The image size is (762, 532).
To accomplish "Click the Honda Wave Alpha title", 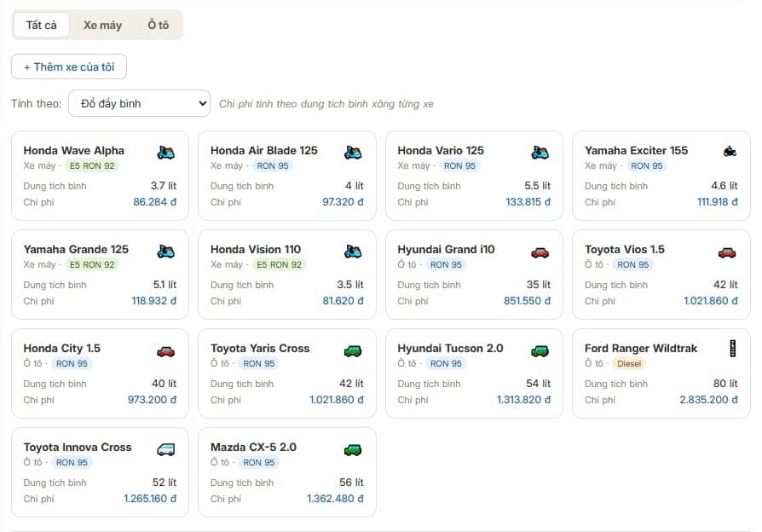I will pyautogui.click(x=74, y=150).
